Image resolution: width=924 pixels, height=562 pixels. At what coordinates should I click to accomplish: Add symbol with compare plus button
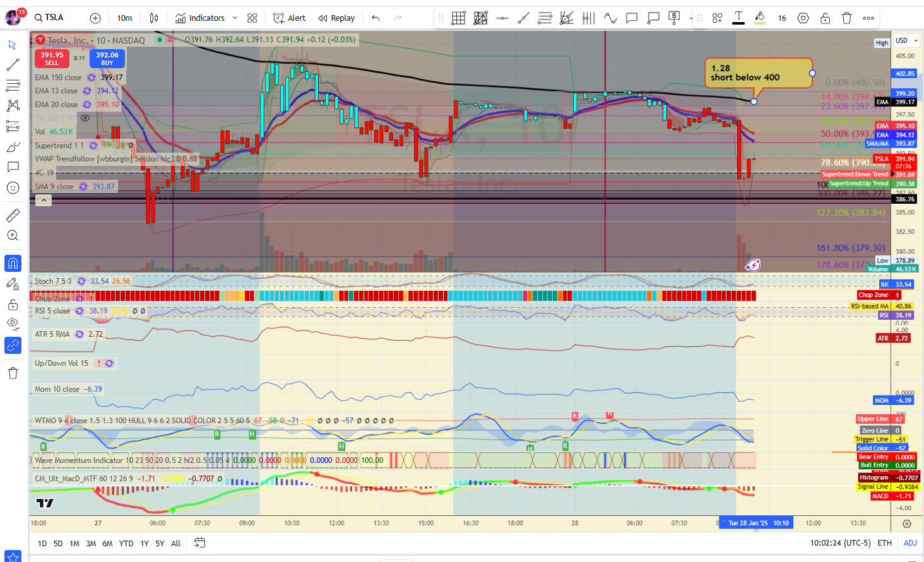[x=95, y=18]
